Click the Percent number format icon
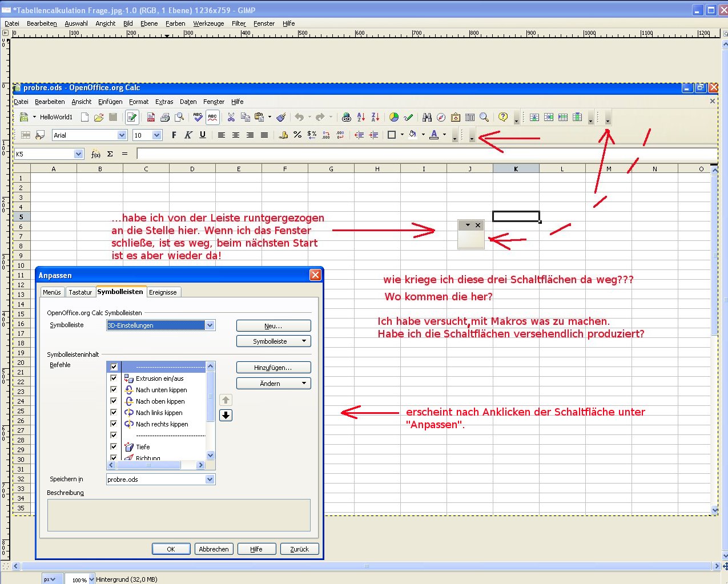 pyautogui.click(x=297, y=135)
